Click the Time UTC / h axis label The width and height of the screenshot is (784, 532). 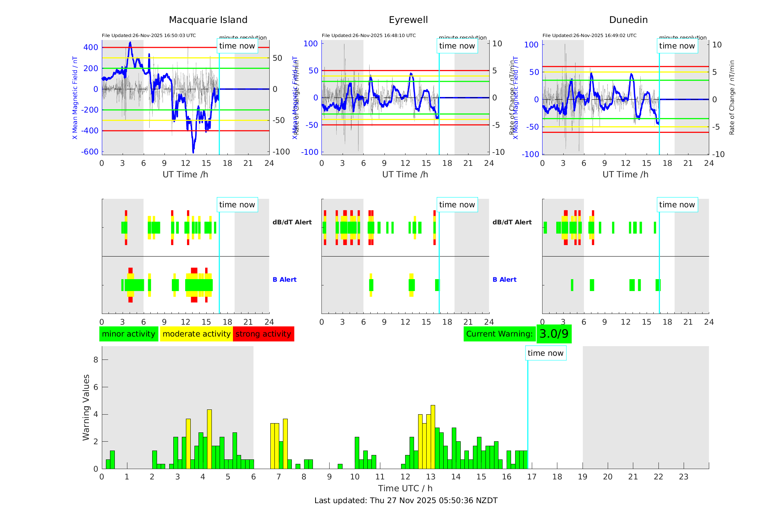coord(405,488)
